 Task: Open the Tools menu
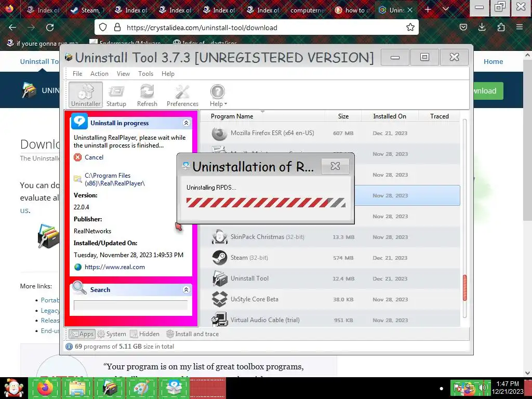click(145, 74)
